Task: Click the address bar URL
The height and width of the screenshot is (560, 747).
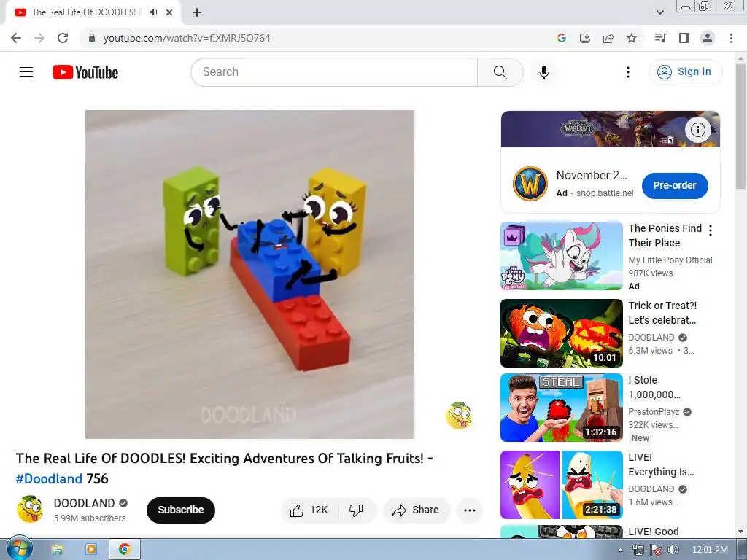Action: coord(187,38)
